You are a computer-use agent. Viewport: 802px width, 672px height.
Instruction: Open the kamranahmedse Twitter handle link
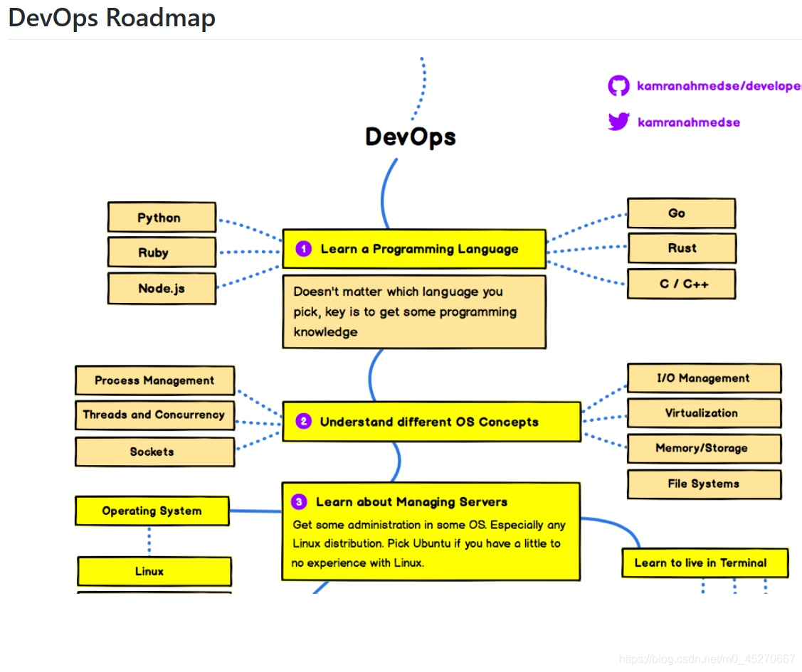coord(688,122)
